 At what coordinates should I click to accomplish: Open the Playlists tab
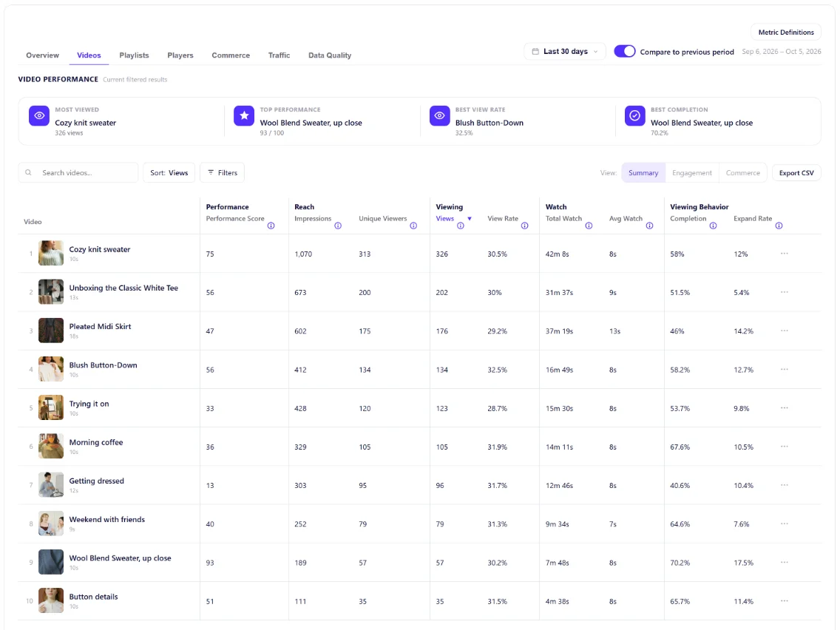click(134, 55)
